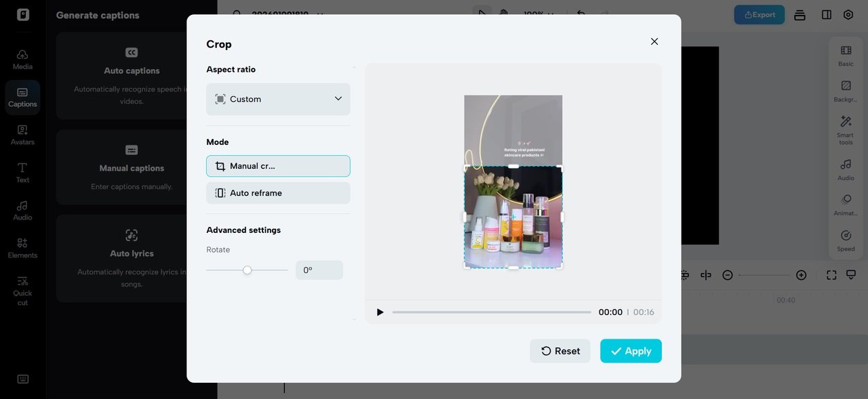Screen dimensions: 868x399
Task: Open the zoom percentage dropdown
Action: click(539, 14)
